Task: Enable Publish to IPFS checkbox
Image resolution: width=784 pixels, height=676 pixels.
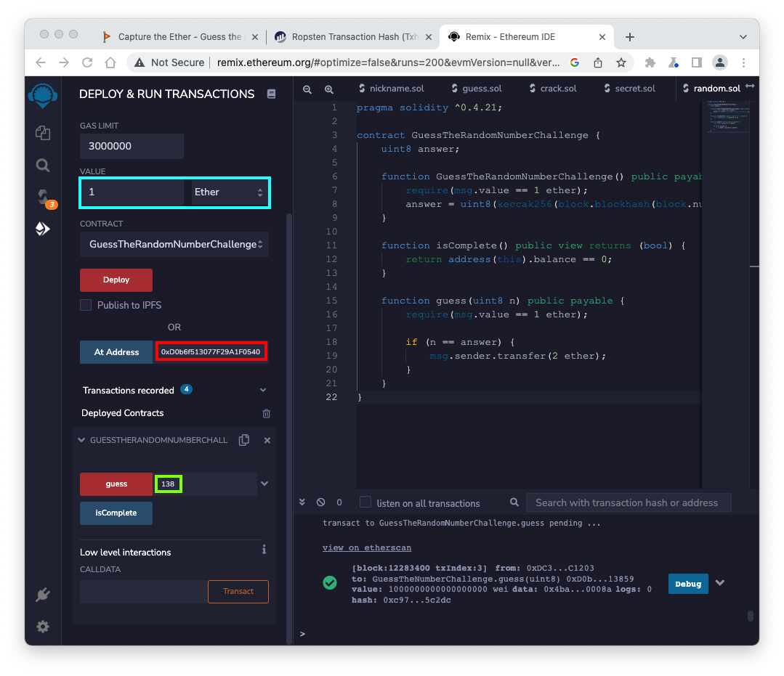Action: pyautogui.click(x=86, y=305)
